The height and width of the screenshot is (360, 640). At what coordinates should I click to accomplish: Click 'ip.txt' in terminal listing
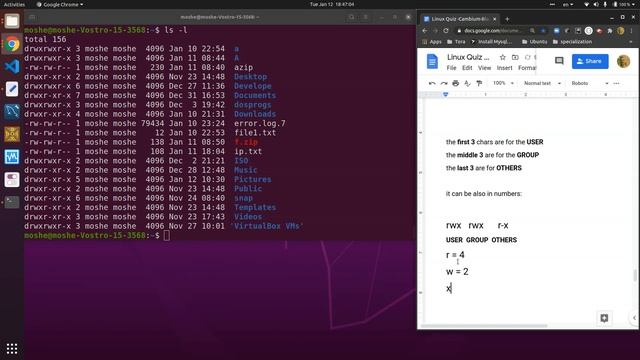click(x=248, y=151)
